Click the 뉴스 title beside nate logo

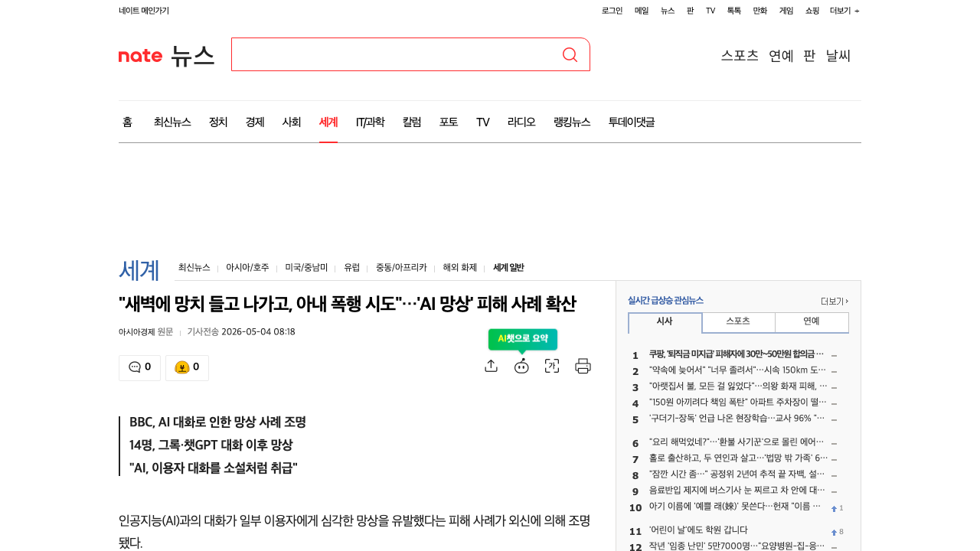tap(192, 55)
